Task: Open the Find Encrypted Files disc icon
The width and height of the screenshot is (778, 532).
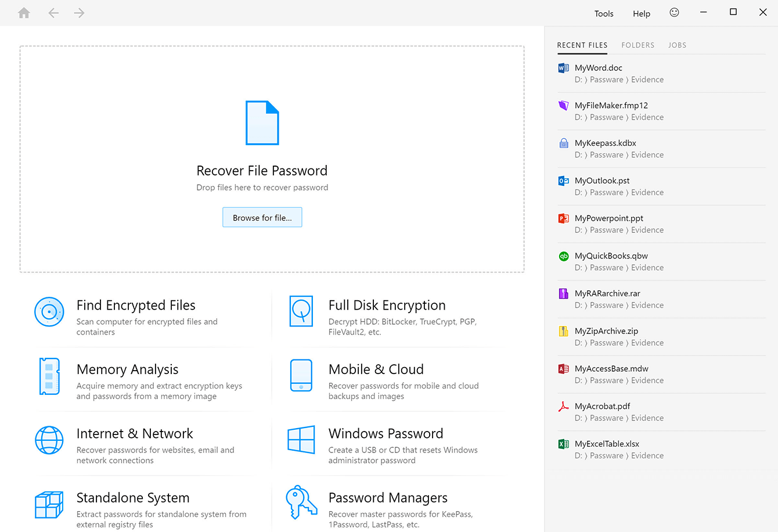Action: tap(49, 312)
